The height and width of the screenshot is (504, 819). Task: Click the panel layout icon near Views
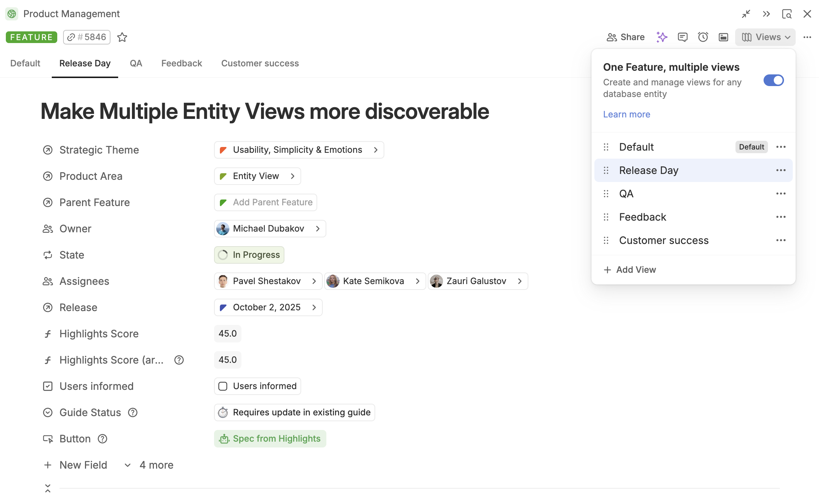pyautogui.click(x=723, y=37)
